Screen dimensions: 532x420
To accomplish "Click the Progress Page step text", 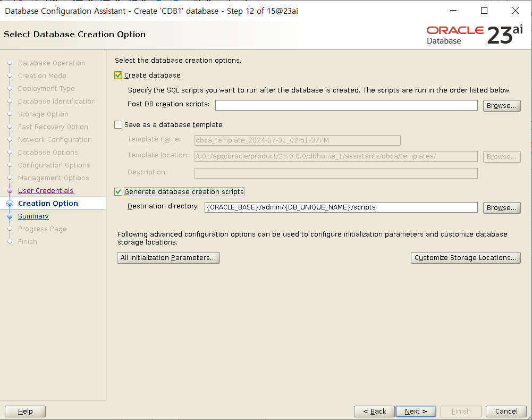I will [x=43, y=229].
